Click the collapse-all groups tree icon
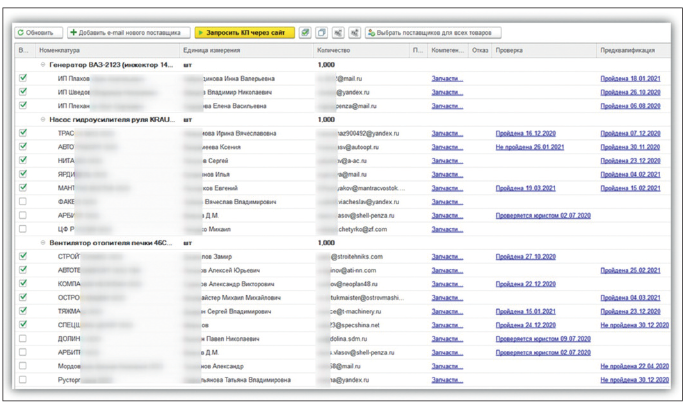 [x=338, y=32]
